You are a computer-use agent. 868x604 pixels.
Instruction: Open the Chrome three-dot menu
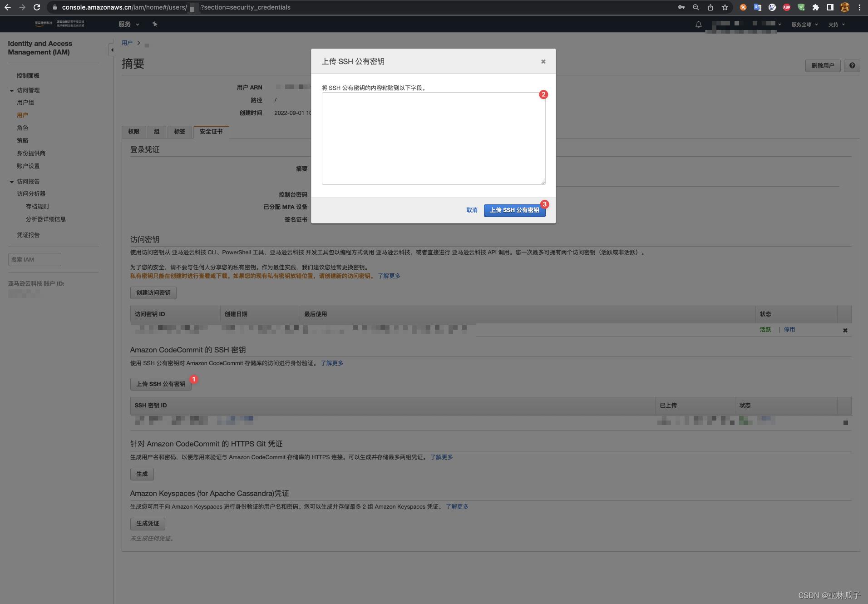click(x=859, y=7)
